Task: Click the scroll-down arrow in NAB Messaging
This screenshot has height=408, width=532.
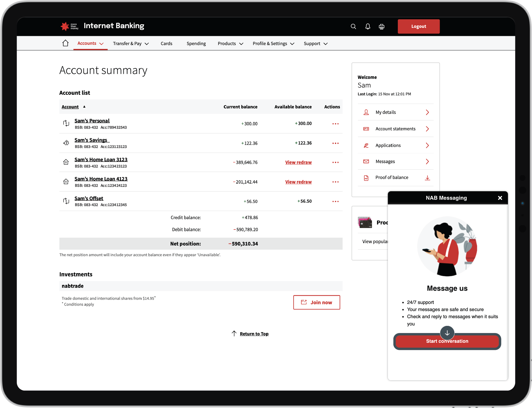Action: tap(447, 333)
